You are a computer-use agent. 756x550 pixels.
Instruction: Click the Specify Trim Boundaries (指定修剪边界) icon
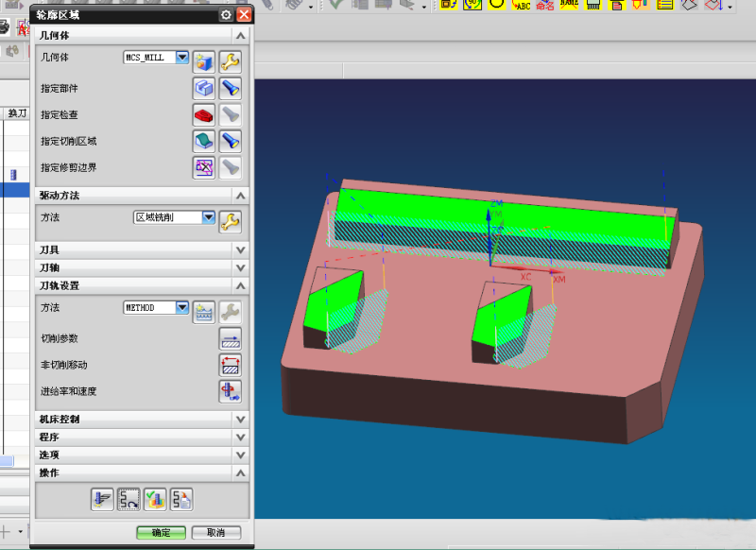click(x=204, y=168)
